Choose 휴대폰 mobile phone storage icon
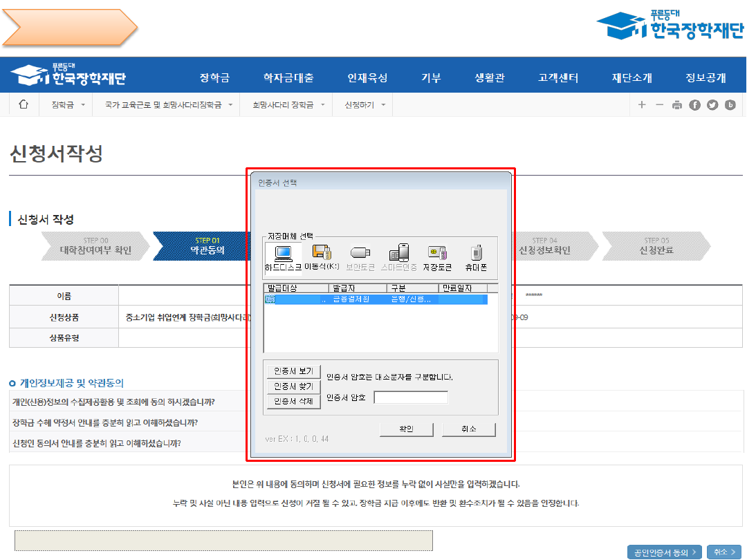The image size is (747, 560). [476, 257]
